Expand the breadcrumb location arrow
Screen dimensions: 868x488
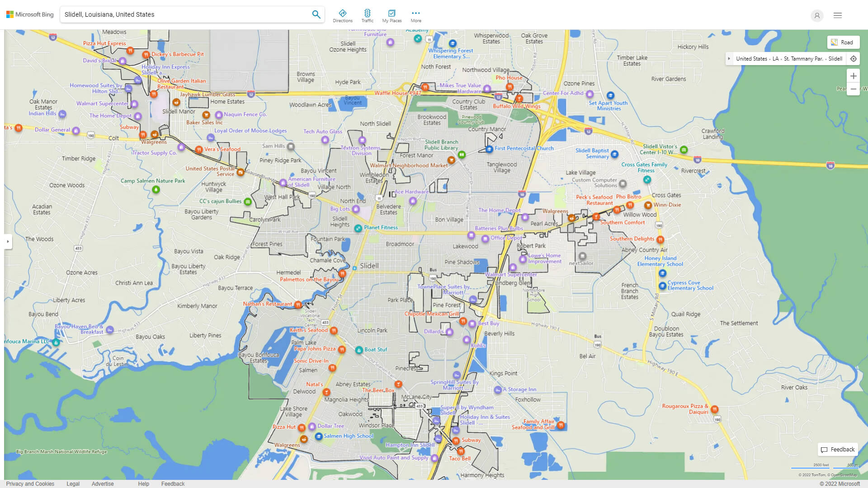(x=729, y=59)
